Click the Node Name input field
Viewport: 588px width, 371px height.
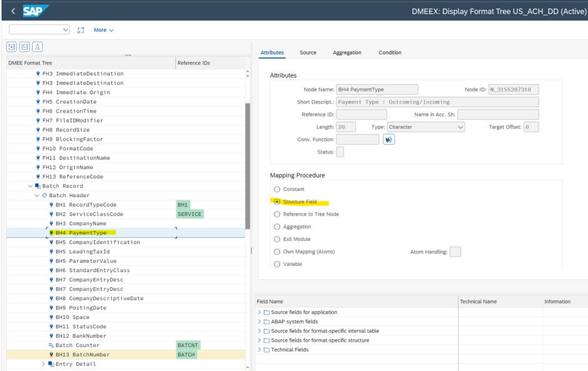click(377, 89)
